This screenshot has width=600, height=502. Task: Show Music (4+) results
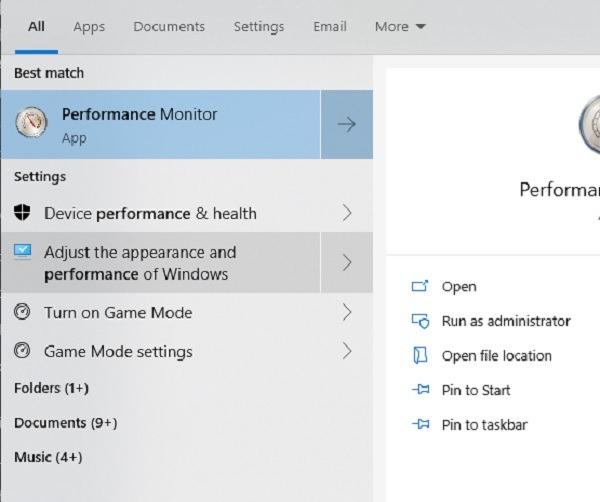tap(48, 457)
